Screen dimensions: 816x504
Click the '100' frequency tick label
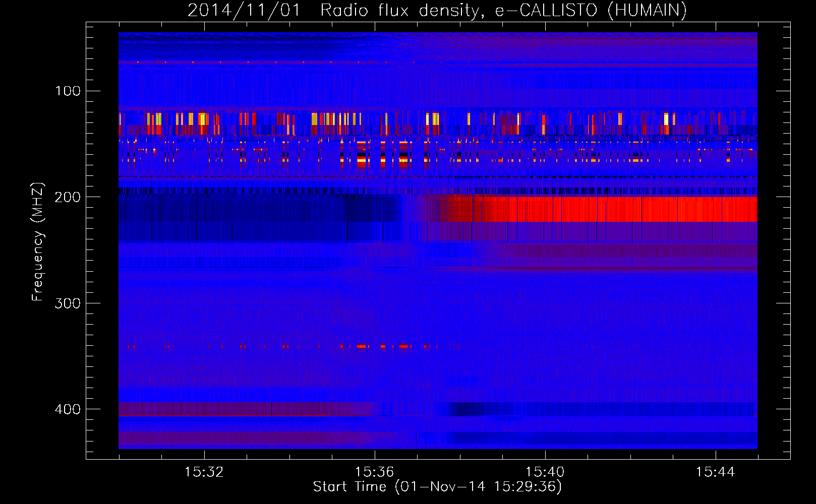pyautogui.click(x=68, y=91)
